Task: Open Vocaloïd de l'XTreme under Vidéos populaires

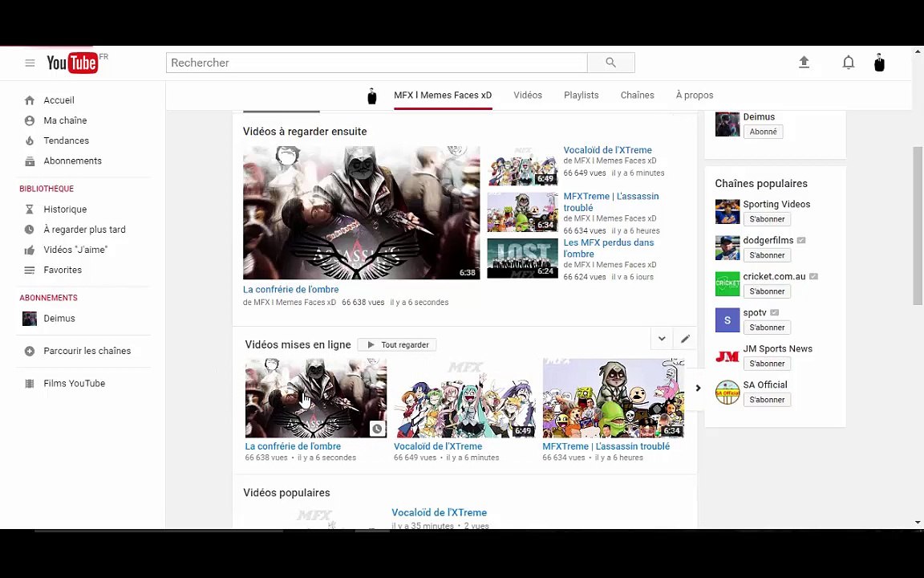Action: [x=439, y=512]
